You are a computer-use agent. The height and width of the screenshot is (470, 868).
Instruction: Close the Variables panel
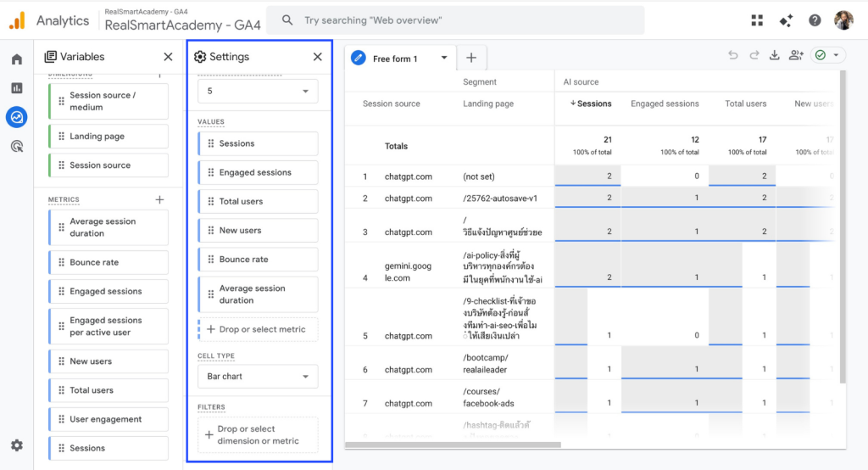[x=168, y=57]
